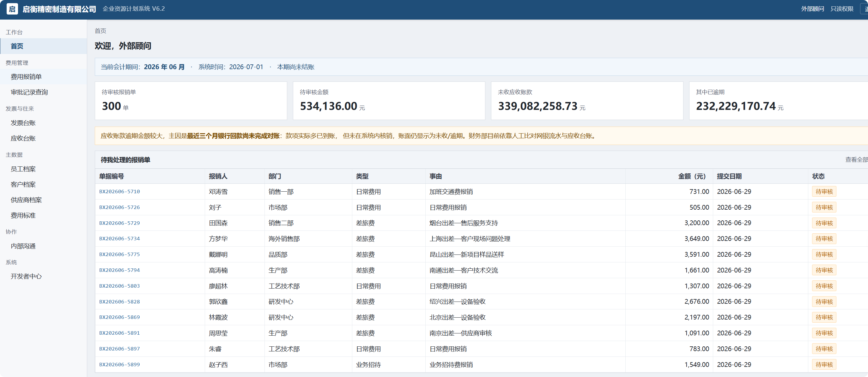Click 启衡精密制造有限公司 company title

59,9
